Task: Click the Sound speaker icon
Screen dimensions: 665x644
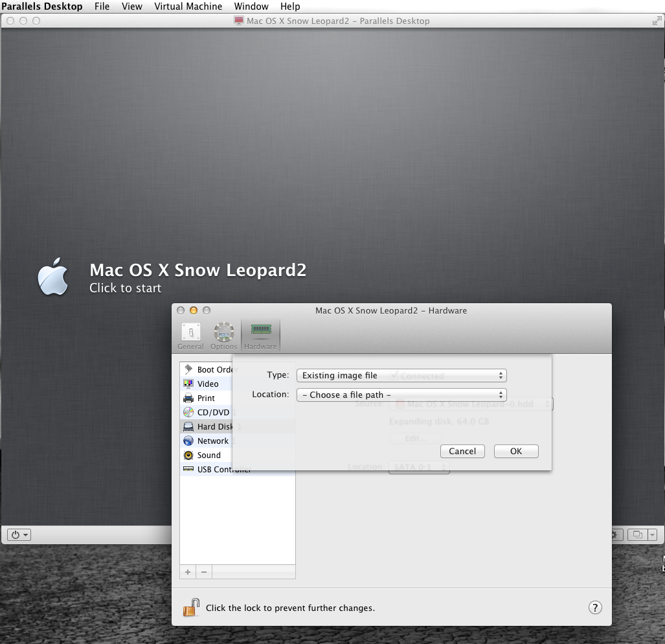Action: (188, 455)
